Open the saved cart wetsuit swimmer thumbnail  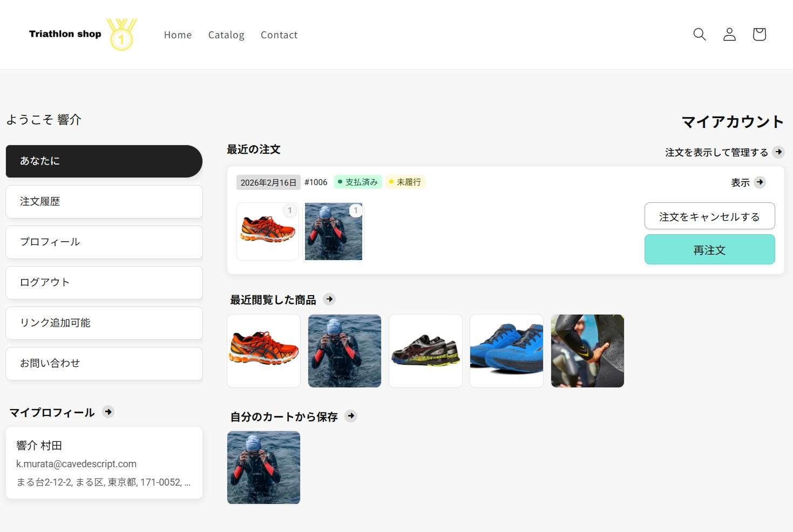tap(263, 467)
